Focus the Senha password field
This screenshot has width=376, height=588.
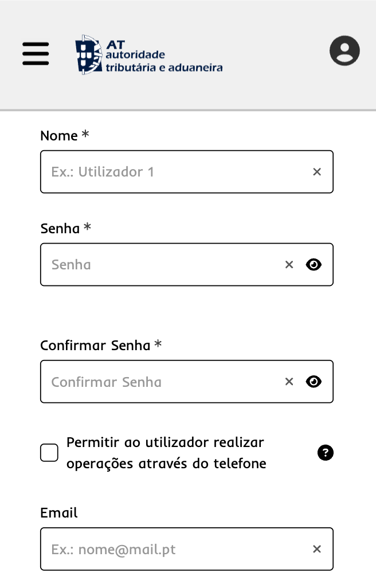coord(160,264)
